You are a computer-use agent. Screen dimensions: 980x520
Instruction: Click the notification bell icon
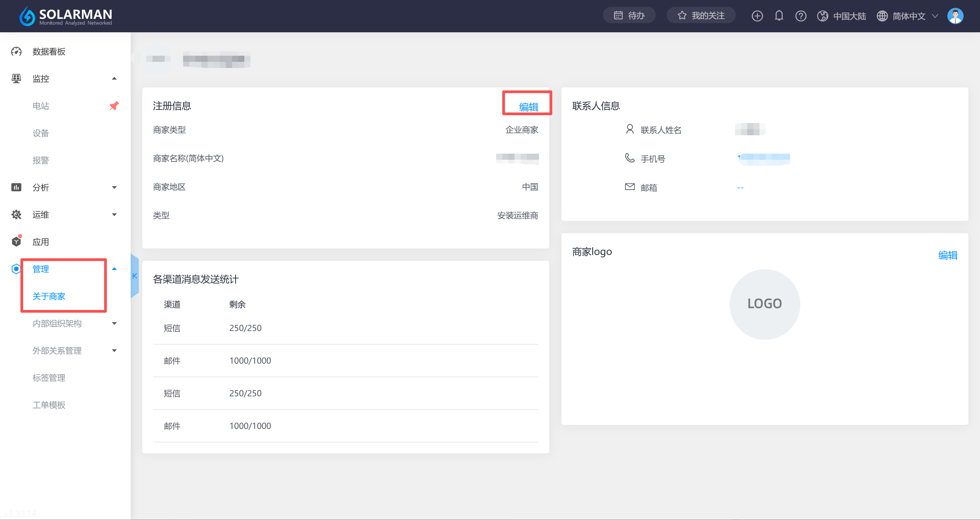tap(779, 16)
